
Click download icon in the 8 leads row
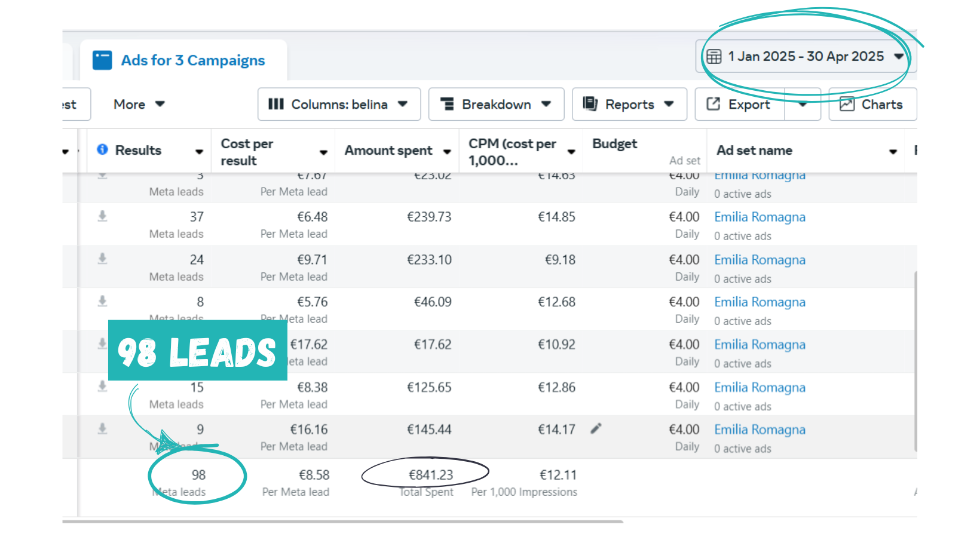[x=103, y=301]
